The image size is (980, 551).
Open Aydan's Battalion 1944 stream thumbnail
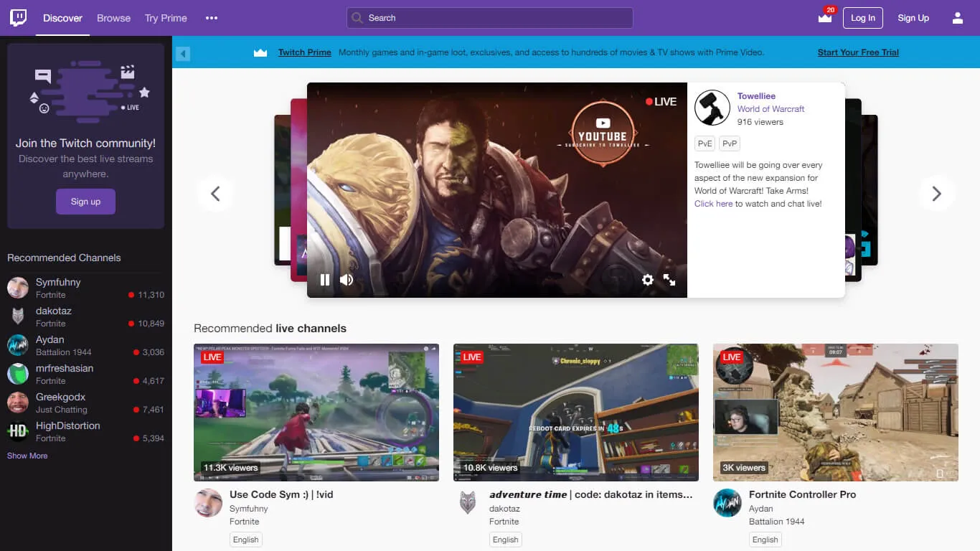click(x=836, y=413)
